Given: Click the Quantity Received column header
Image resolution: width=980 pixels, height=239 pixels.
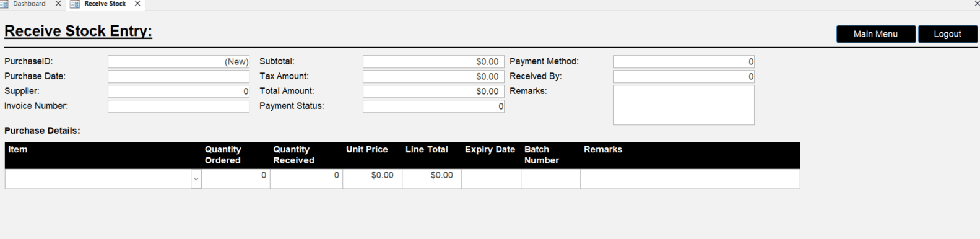Looking at the screenshot, I should [x=293, y=155].
